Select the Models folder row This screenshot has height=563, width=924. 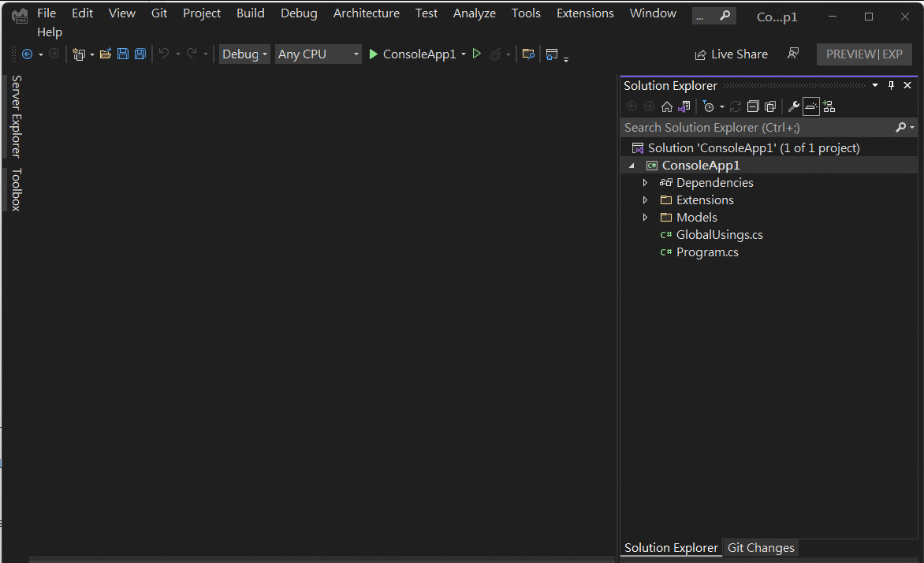point(769,218)
